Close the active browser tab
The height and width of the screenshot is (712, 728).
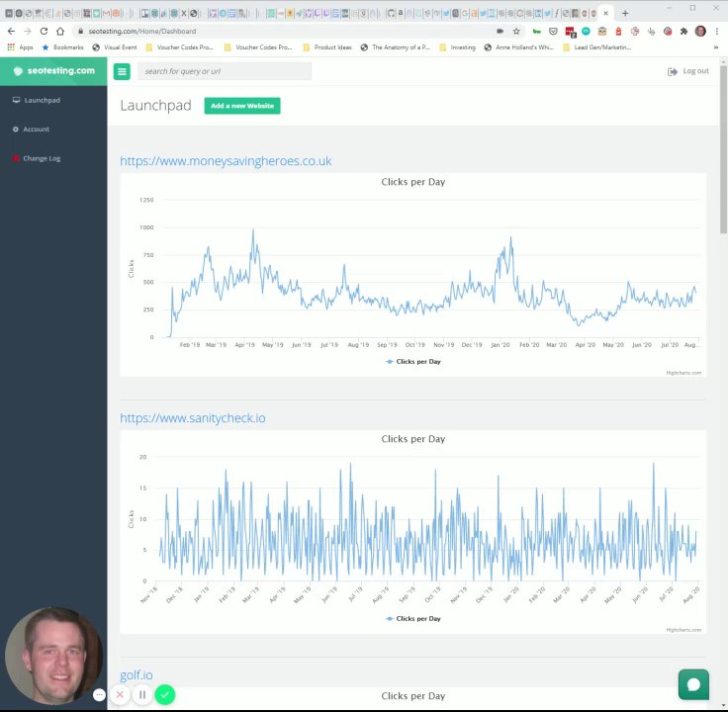605,13
